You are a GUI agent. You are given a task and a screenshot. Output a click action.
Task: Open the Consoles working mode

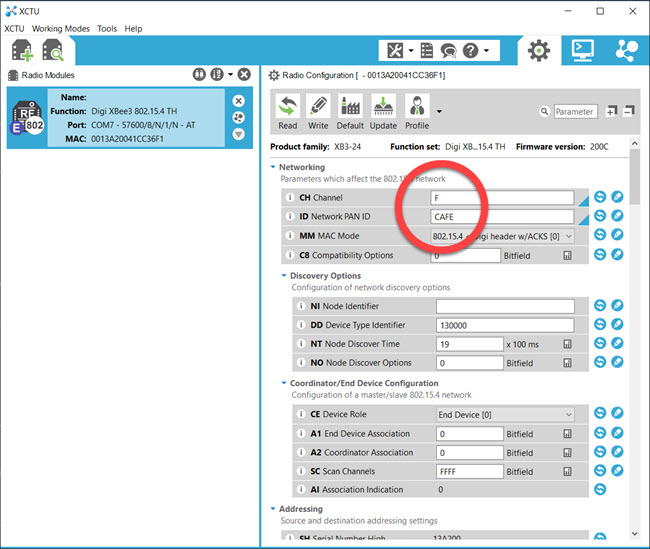(x=582, y=49)
